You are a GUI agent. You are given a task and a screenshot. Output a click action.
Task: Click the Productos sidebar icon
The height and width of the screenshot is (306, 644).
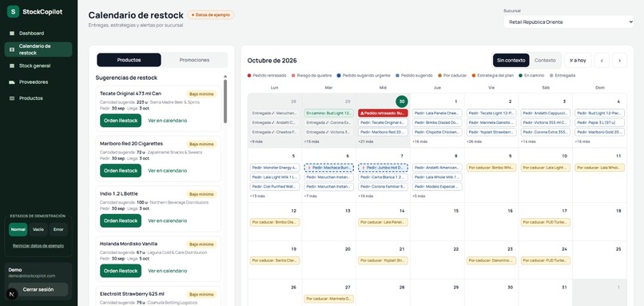[12, 98]
